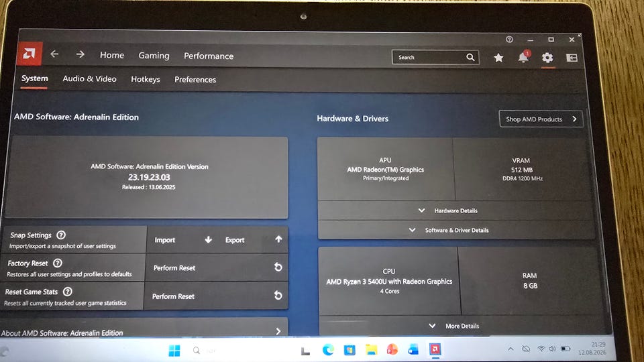Expand More Details under CPU
Screen dimensions: 644x362
pyautogui.click(x=462, y=326)
